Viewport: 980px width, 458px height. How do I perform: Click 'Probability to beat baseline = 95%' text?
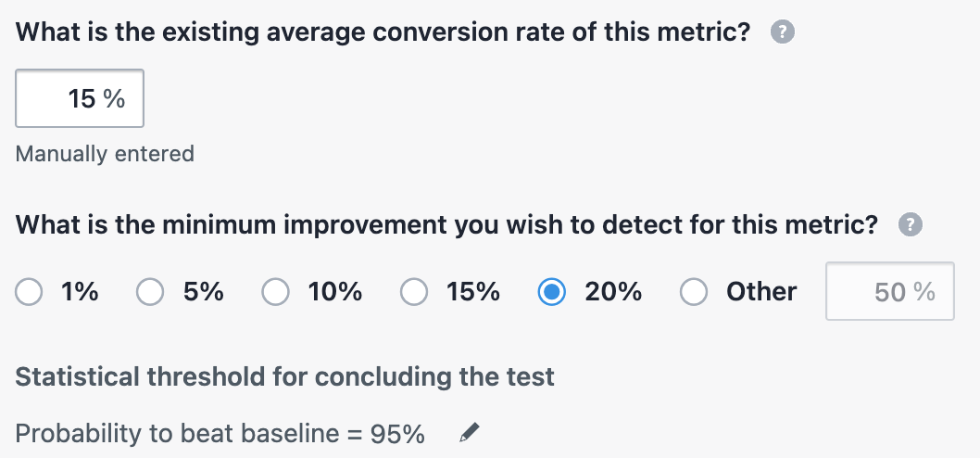pos(220,433)
